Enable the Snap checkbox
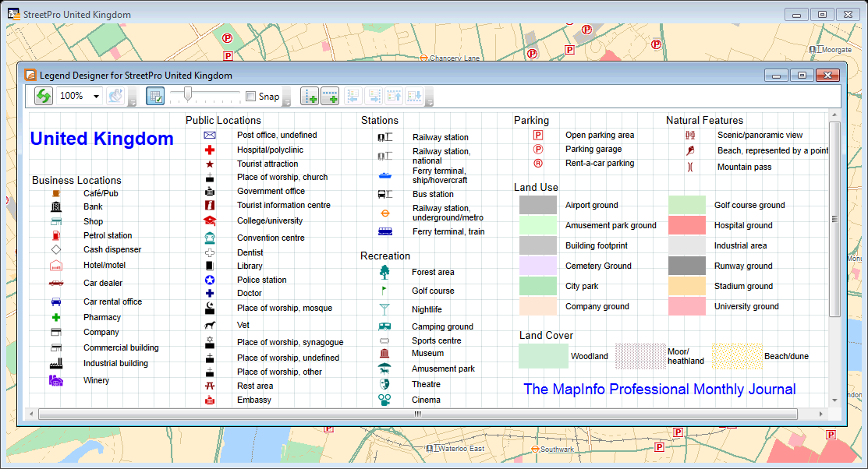Viewport: 868px width, 469px height. pyautogui.click(x=251, y=97)
